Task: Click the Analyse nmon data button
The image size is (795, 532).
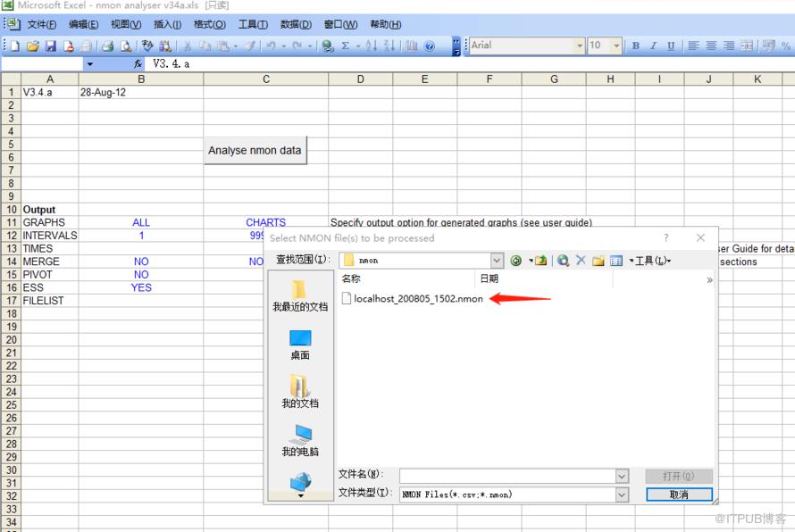Action: [x=255, y=151]
